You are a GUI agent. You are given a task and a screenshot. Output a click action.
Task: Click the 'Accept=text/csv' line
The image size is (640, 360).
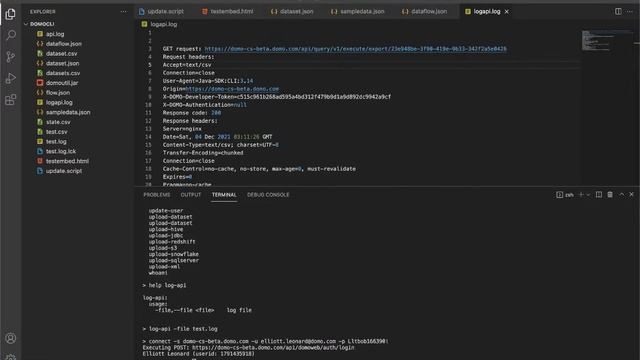(x=187, y=65)
